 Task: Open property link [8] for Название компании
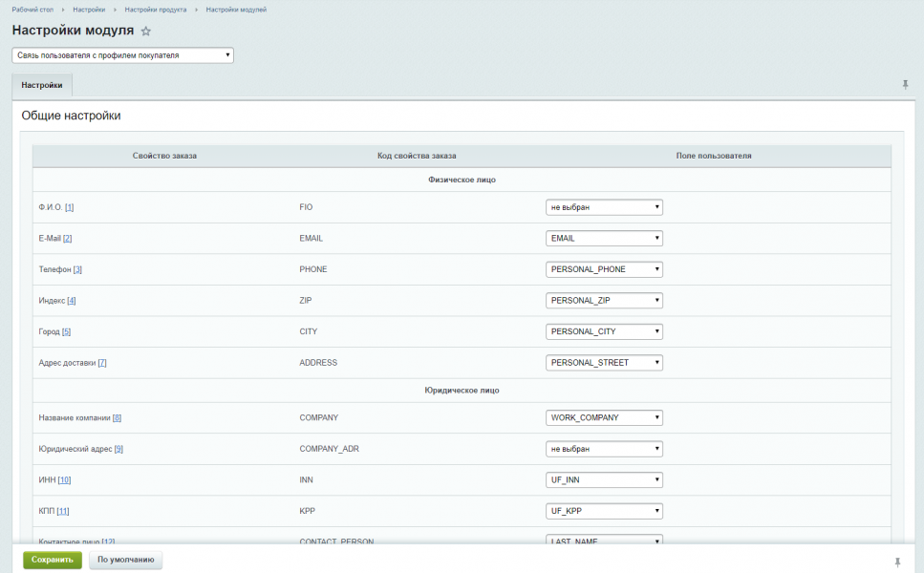tap(117, 418)
